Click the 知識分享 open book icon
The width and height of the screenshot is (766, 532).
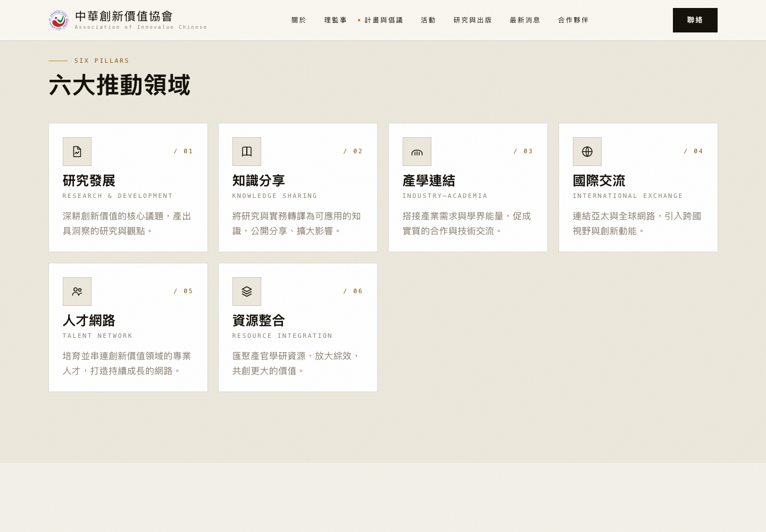pyautogui.click(x=247, y=152)
